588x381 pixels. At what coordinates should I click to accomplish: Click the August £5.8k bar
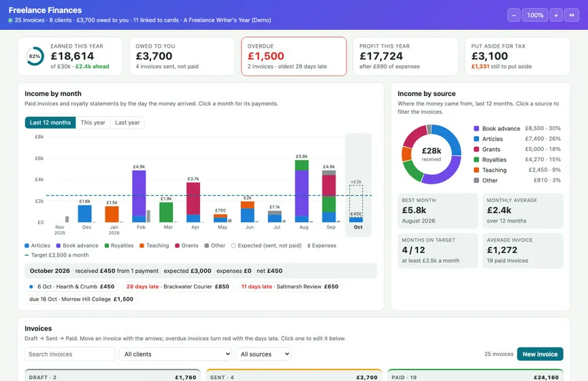pyautogui.click(x=302, y=191)
